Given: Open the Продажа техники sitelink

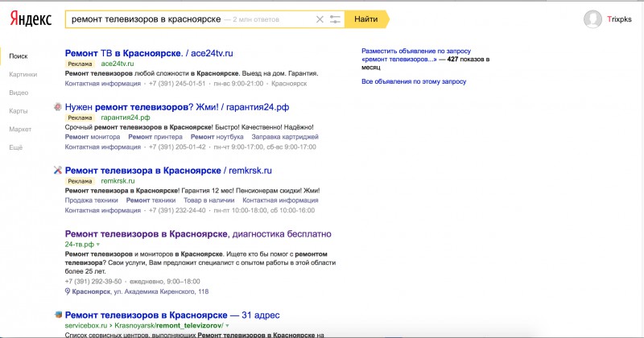Looking at the screenshot, I should (91, 200).
